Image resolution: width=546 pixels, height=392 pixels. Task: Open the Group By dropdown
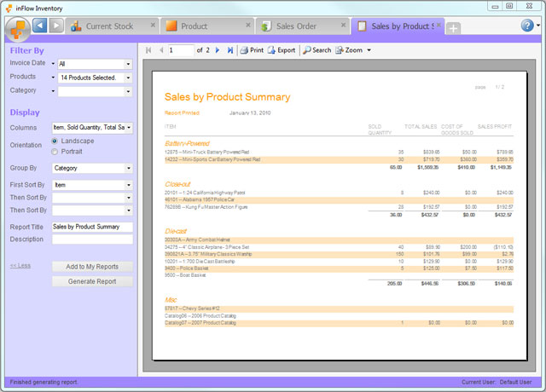129,169
